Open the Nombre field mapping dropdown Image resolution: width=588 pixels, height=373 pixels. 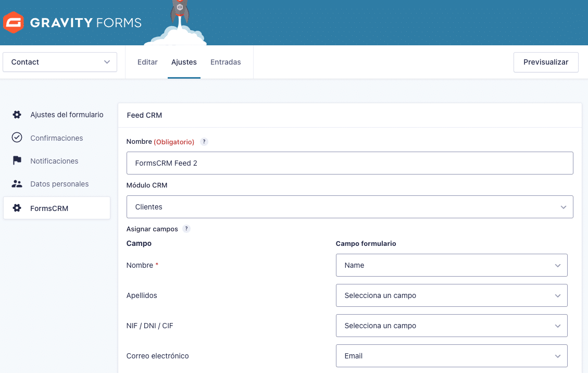[451, 265]
